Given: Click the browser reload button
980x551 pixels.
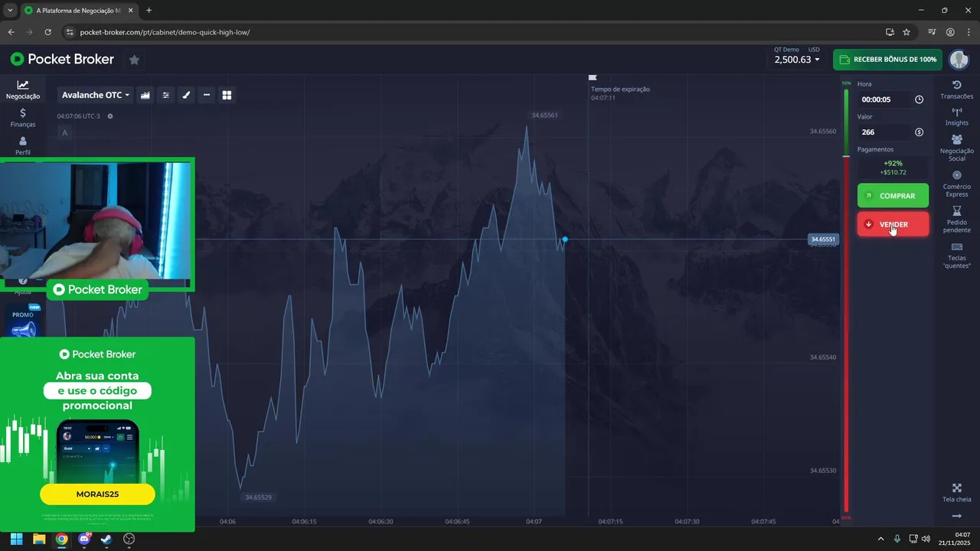Looking at the screenshot, I should 47,32.
